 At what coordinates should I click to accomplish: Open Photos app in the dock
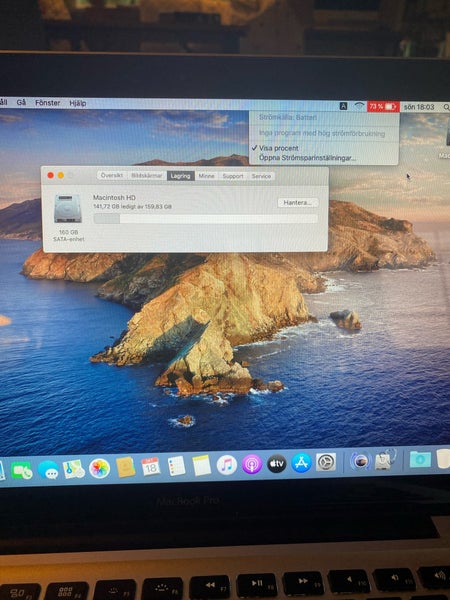click(99, 469)
